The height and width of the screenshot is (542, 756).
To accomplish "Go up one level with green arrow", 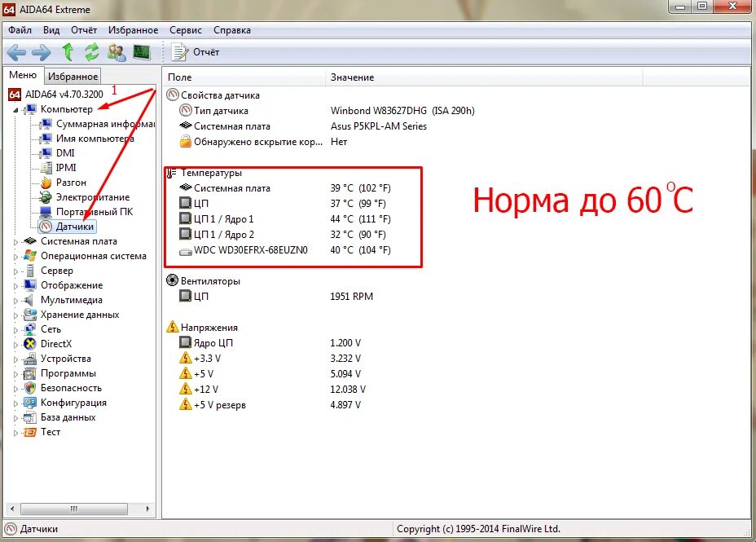I will coord(68,52).
